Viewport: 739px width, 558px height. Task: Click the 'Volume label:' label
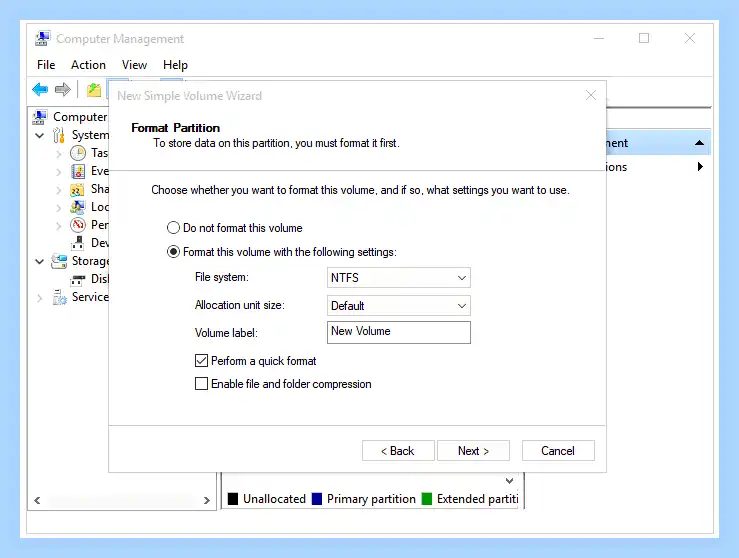(226, 333)
